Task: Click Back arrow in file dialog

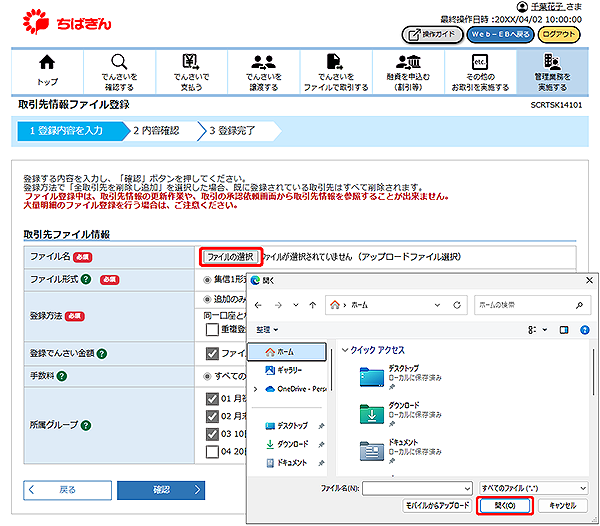Action: (258, 305)
